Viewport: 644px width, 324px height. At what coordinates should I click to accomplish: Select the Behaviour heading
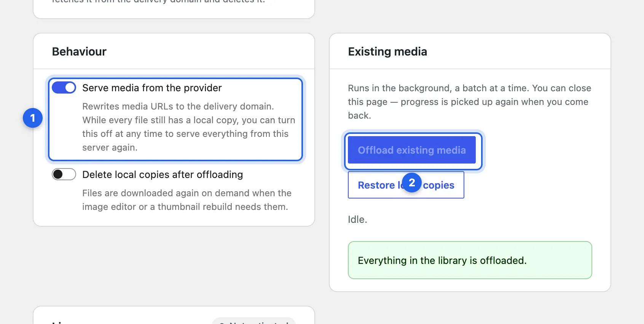pos(79,52)
